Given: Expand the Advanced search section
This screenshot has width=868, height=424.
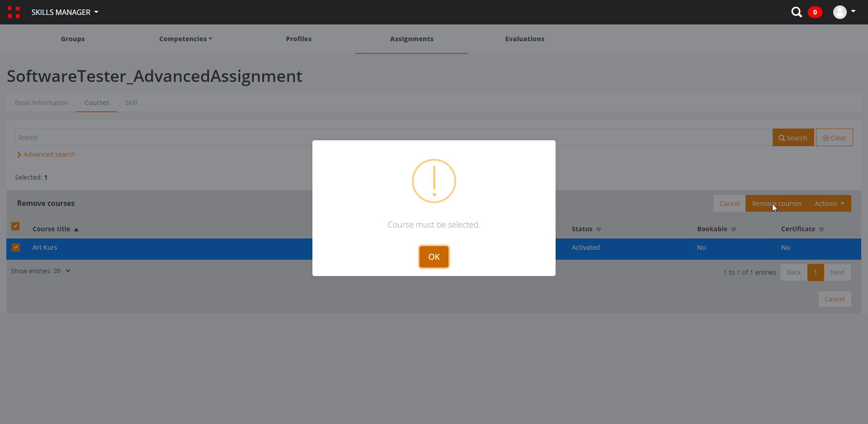Looking at the screenshot, I should click(46, 154).
